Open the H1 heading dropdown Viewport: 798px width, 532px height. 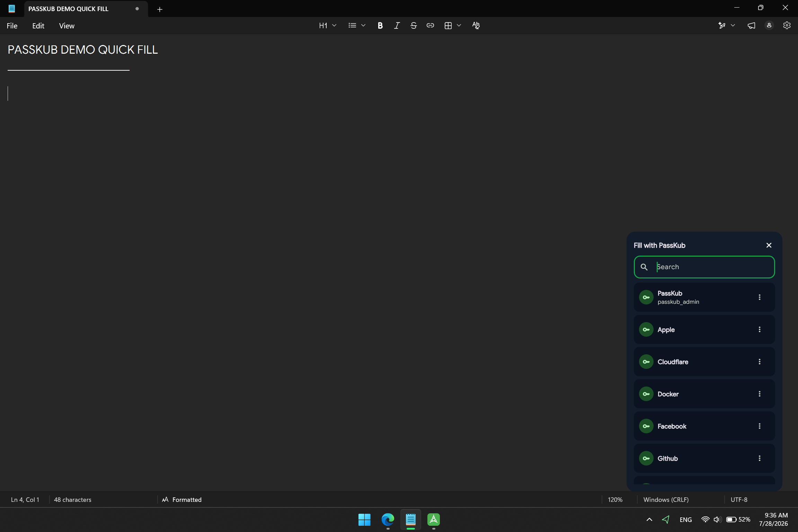pyautogui.click(x=327, y=26)
